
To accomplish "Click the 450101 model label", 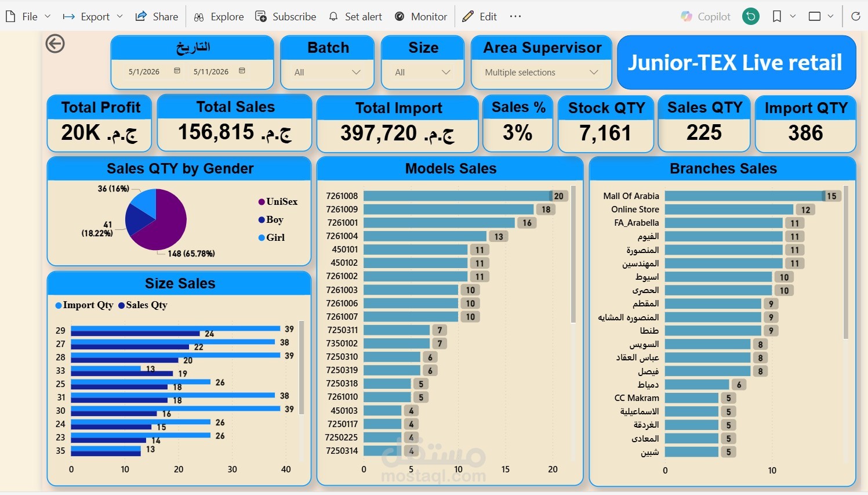I will 344,250.
